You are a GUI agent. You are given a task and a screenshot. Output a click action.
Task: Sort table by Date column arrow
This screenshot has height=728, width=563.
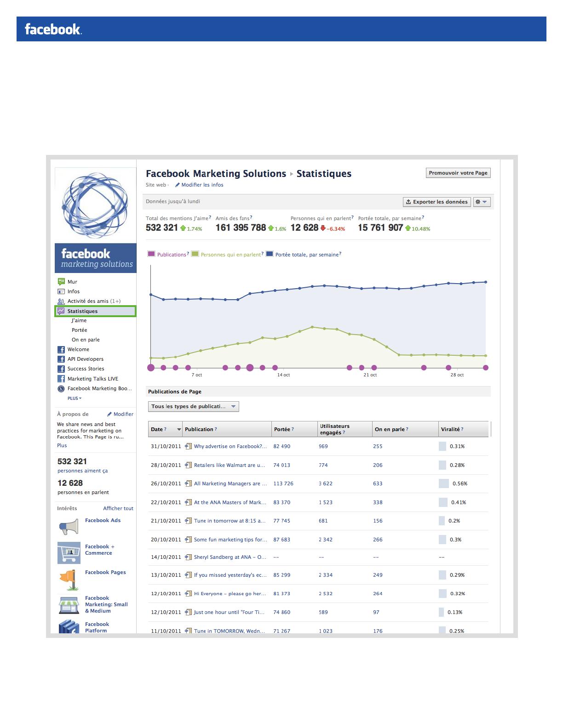coord(179,429)
